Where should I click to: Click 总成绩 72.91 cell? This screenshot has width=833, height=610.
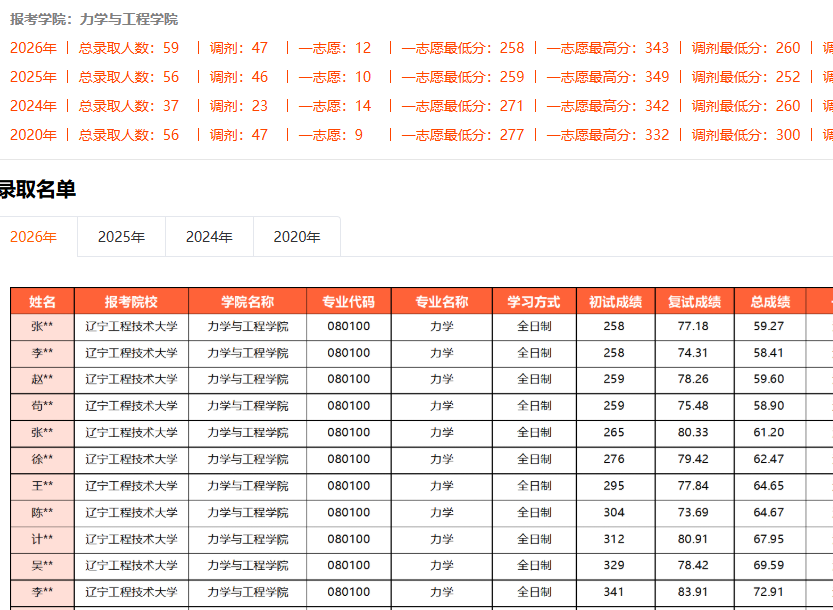[x=769, y=592]
